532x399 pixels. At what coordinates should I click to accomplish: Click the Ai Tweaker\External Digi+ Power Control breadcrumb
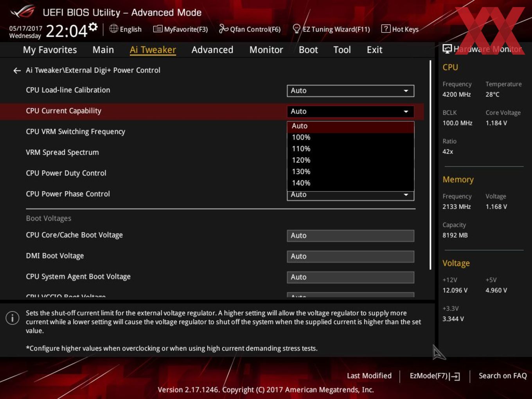tap(93, 70)
